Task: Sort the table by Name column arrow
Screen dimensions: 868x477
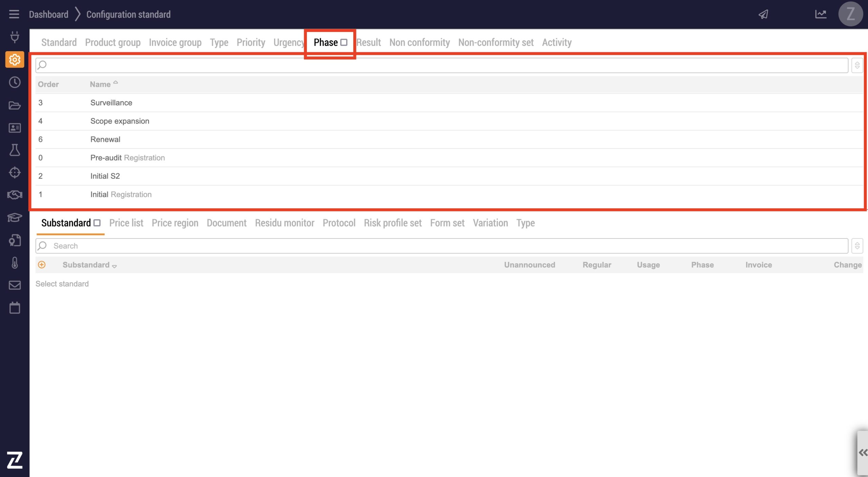Action: pyautogui.click(x=116, y=82)
